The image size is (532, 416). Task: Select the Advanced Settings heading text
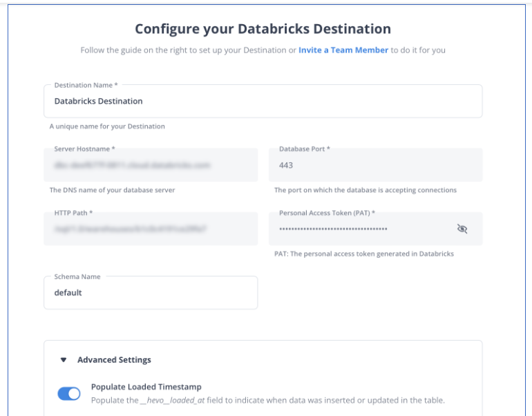click(114, 359)
